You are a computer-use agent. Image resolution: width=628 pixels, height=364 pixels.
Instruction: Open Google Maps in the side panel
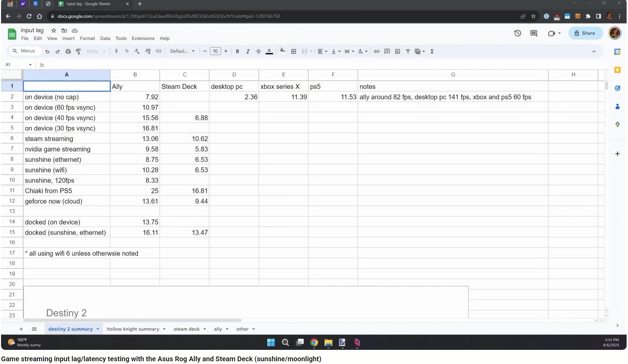click(617, 125)
